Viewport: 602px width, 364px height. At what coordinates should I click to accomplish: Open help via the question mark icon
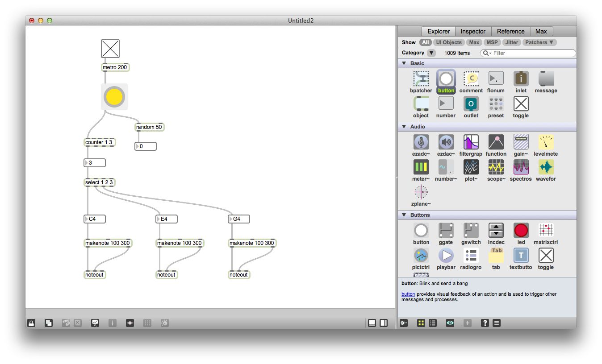(x=485, y=323)
